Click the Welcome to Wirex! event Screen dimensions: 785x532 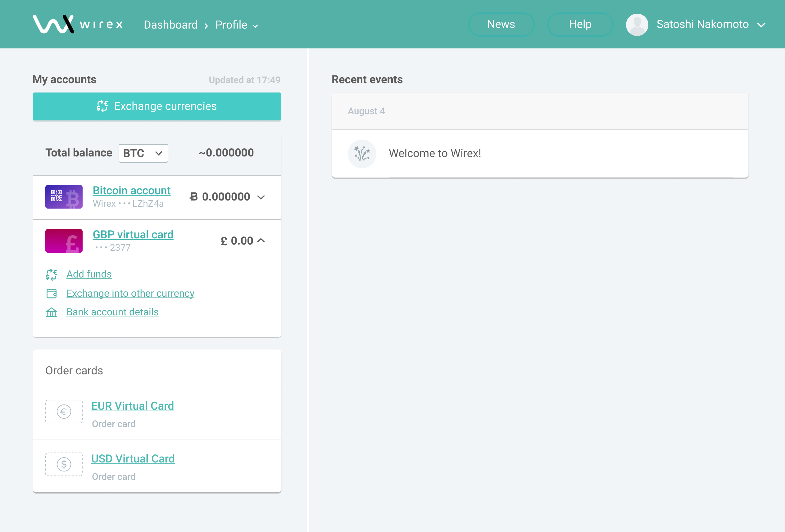point(540,154)
